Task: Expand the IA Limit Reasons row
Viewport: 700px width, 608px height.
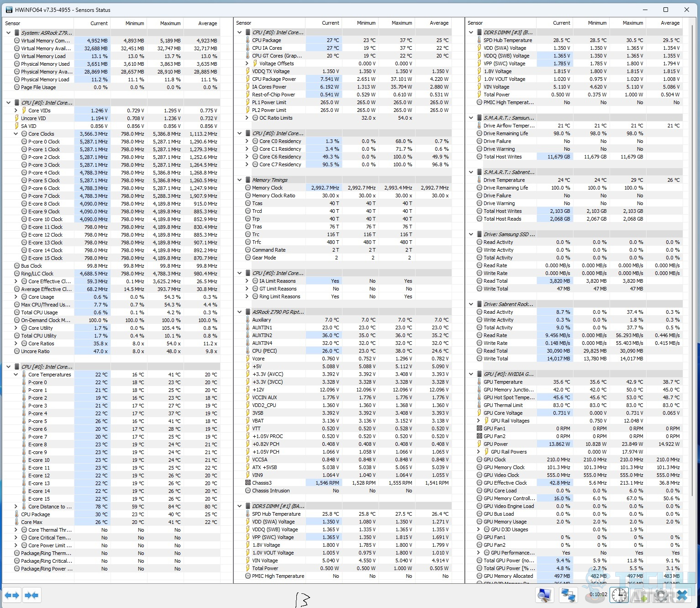Action: click(247, 281)
